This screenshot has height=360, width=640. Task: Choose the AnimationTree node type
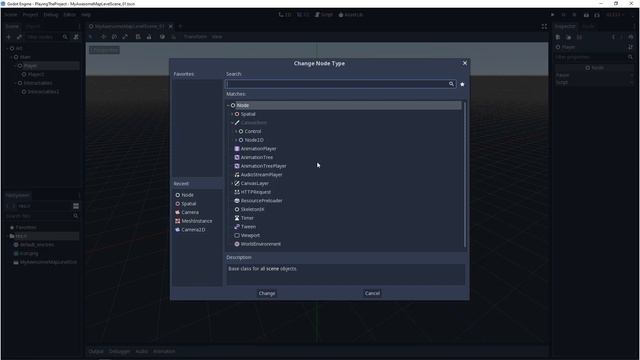tap(257, 157)
